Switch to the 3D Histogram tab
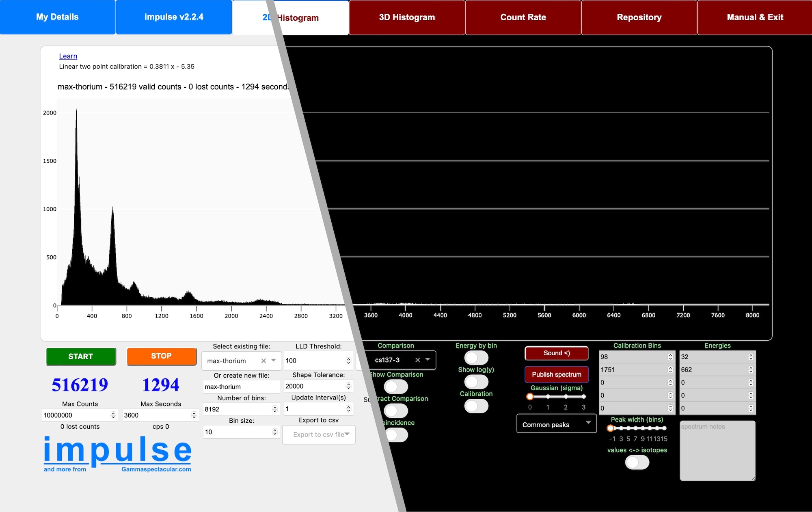 pyautogui.click(x=407, y=17)
